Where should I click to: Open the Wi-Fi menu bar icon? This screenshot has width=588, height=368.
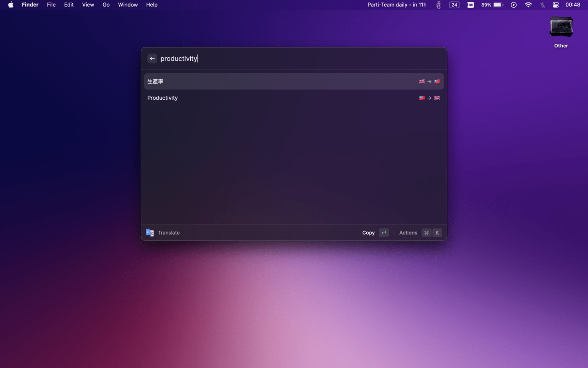528,5
